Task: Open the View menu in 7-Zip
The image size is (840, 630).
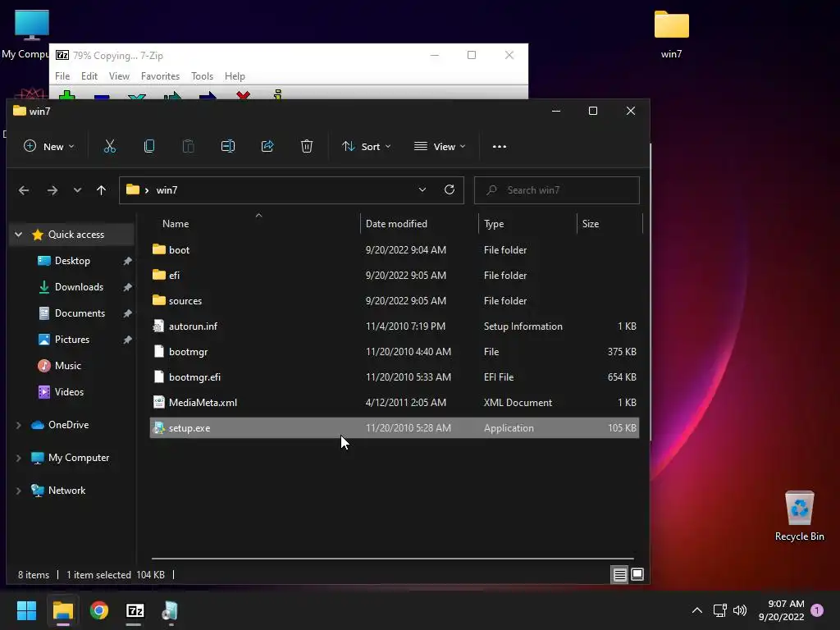Action: [119, 76]
